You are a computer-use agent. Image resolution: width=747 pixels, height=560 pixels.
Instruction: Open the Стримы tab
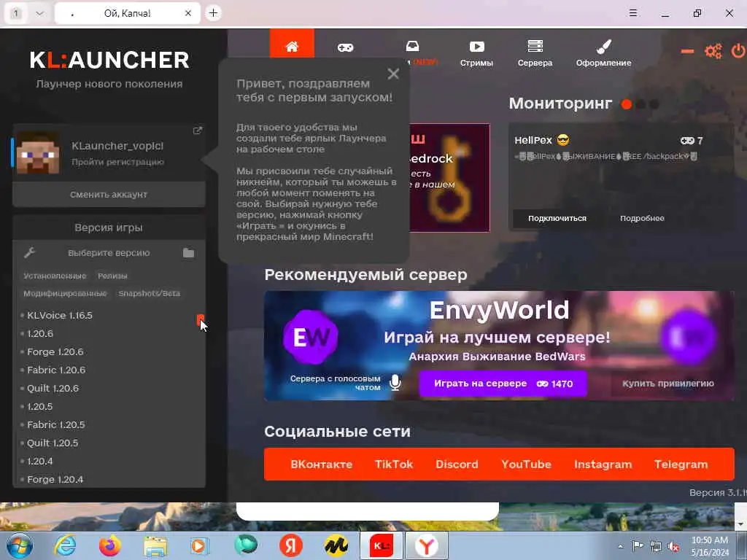tap(476, 52)
